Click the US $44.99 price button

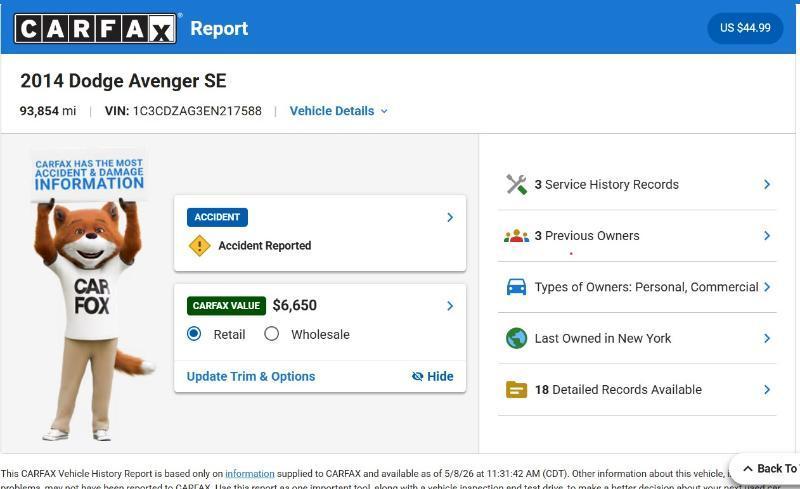pos(745,28)
